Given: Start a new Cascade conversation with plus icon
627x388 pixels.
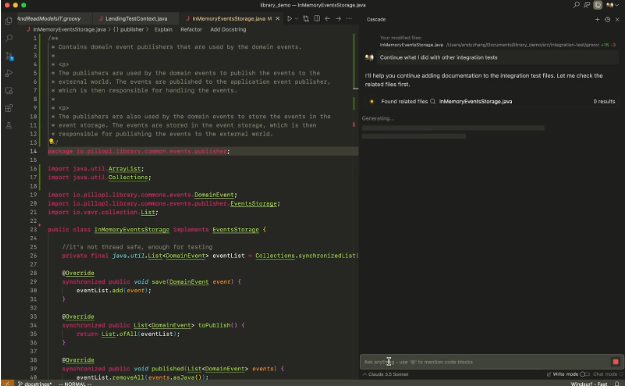Looking at the screenshot, I should point(598,19).
